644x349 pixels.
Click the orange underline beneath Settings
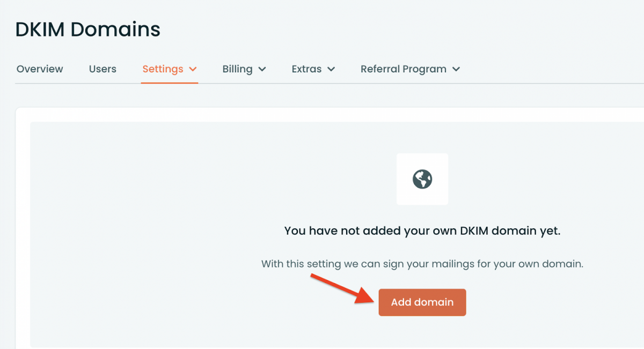(x=170, y=82)
